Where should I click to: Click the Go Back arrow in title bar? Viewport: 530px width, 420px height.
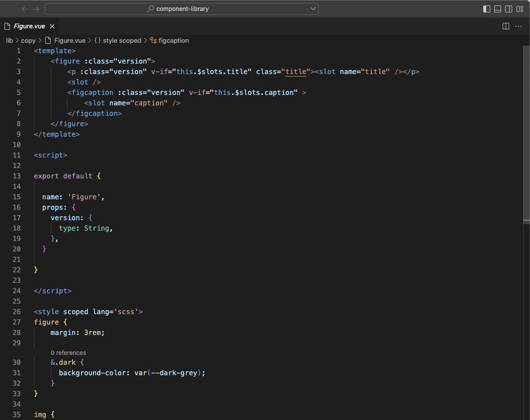pos(25,9)
